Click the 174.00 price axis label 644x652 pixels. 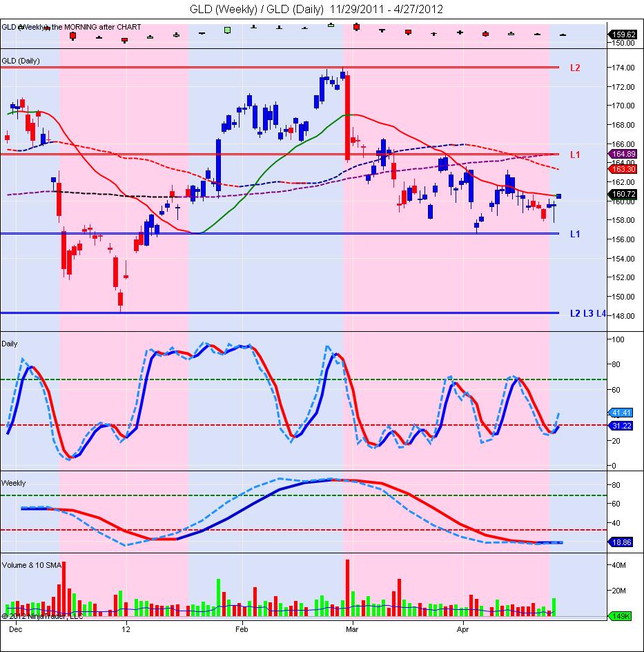pos(623,68)
